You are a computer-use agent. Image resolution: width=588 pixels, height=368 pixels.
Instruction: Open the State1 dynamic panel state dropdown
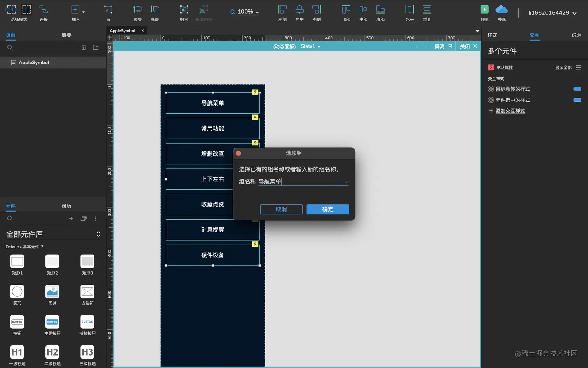[x=311, y=46]
